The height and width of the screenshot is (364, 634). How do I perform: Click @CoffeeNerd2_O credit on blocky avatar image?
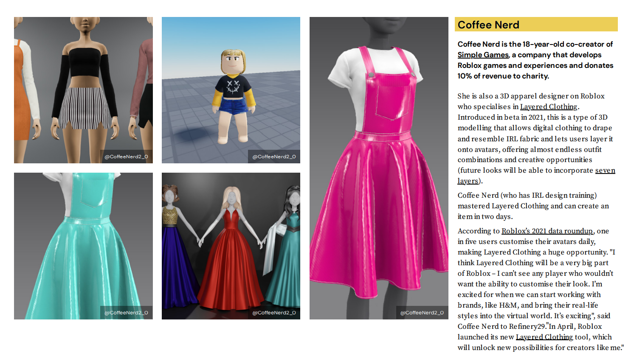[274, 157]
